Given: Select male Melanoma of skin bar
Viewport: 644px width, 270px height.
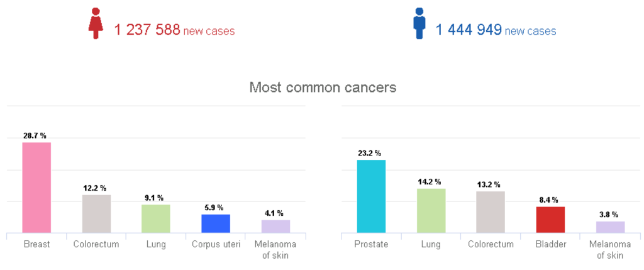Looking at the screenshot, I should pyautogui.click(x=610, y=227).
